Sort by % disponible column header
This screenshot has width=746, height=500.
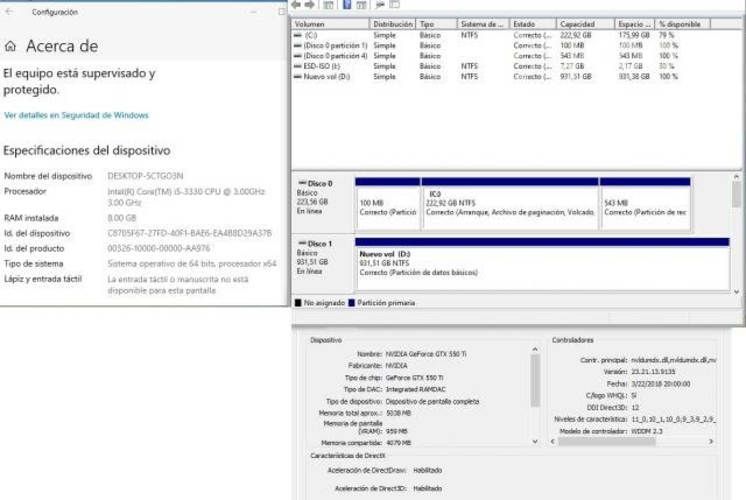pyautogui.click(x=682, y=24)
